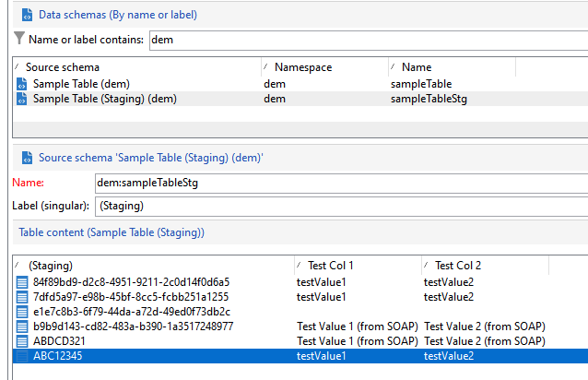The width and height of the screenshot is (588, 380).
Task: Click the Sample Table (dem) schema icon
Action: pos(22,84)
